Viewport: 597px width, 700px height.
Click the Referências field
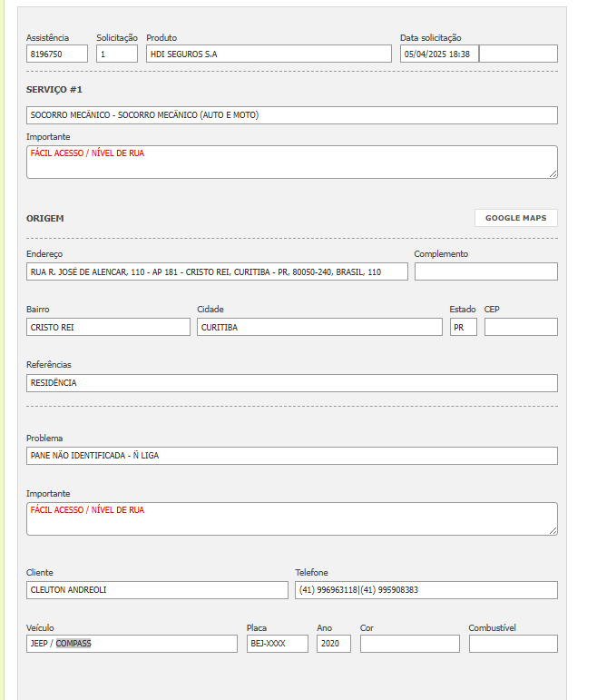[x=292, y=383]
